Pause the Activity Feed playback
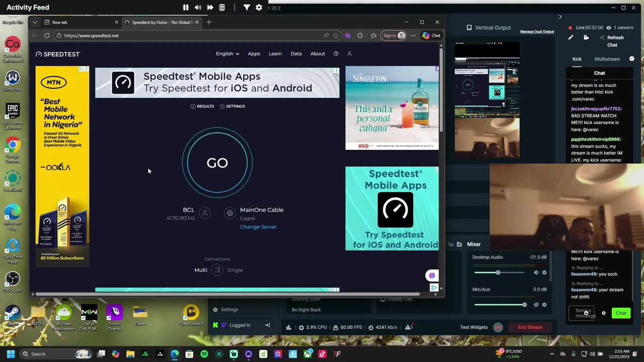 (186, 8)
